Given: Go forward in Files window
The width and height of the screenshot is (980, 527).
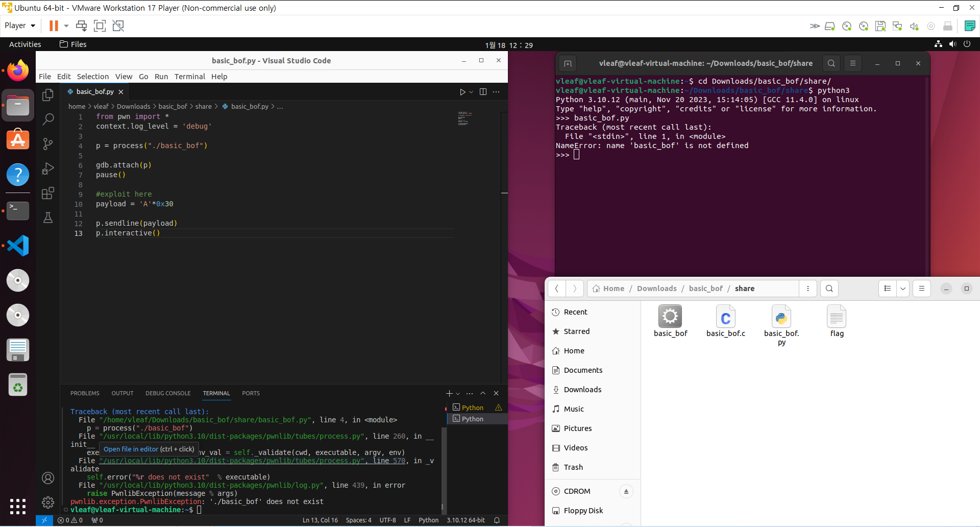Looking at the screenshot, I should click(x=575, y=289).
